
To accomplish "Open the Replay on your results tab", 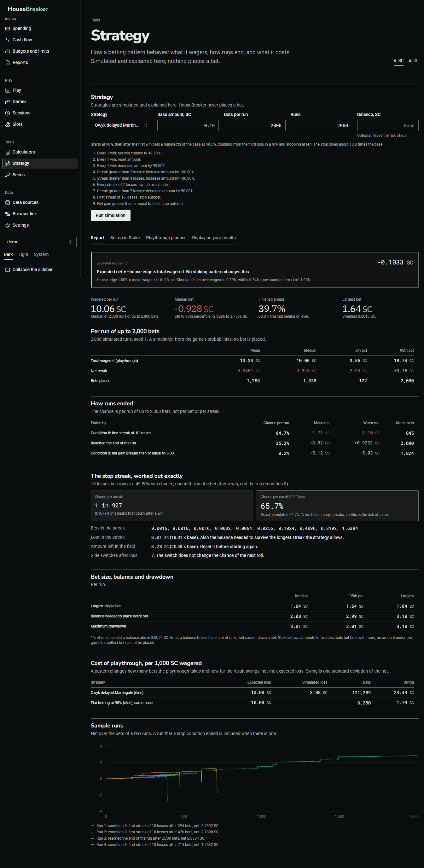I will coord(214,238).
